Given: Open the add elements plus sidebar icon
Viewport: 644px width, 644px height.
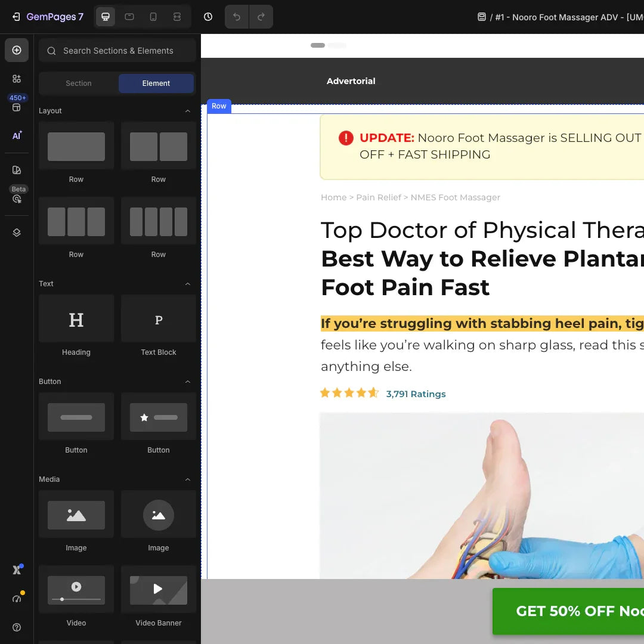Looking at the screenshot, I should click(17, 50).
